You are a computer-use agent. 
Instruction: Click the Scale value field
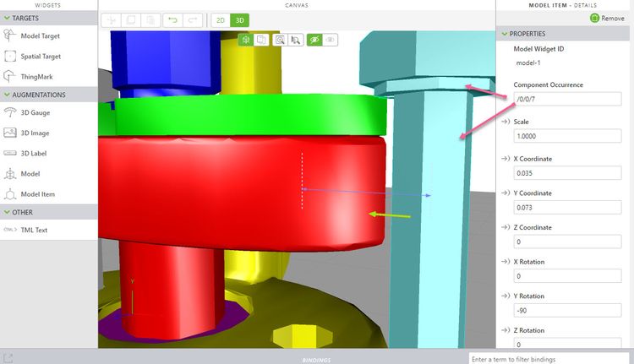point(567,136)
